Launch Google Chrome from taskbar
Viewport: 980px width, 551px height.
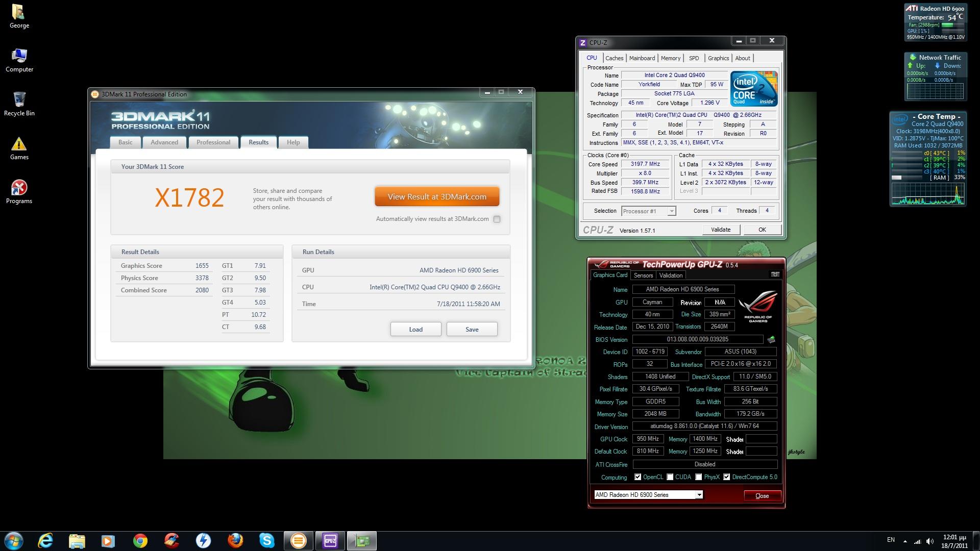[x=140, y=541]
